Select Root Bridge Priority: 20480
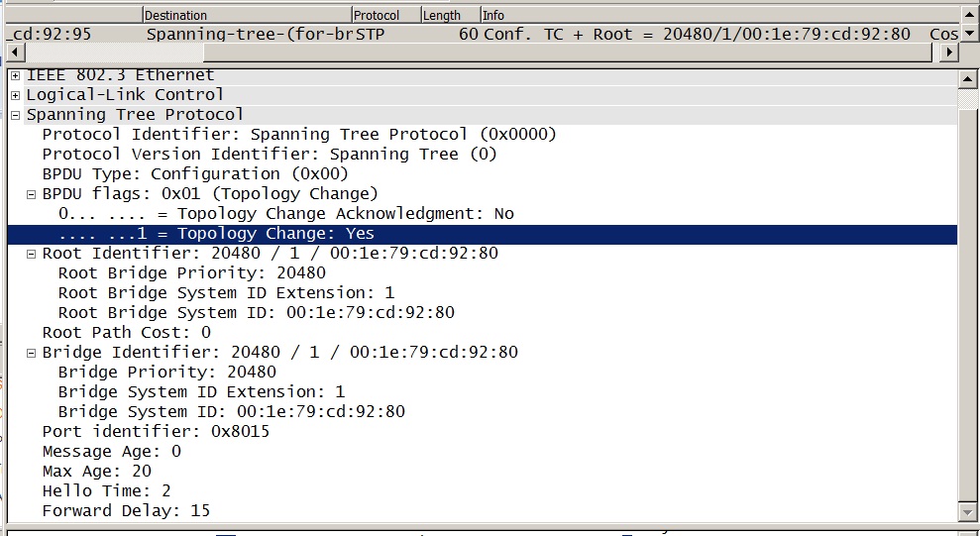980x536 pixels. (x=192, y=273)
